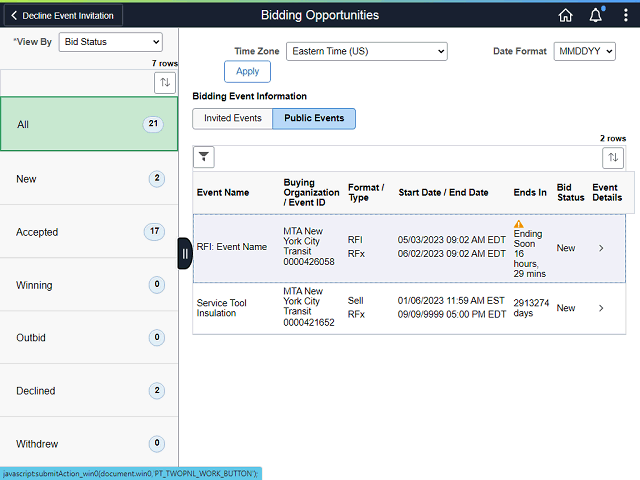Screen dimensions: 640x480
Task: Click the Ending Soon 16 hours text
Action: click(529, 253)
